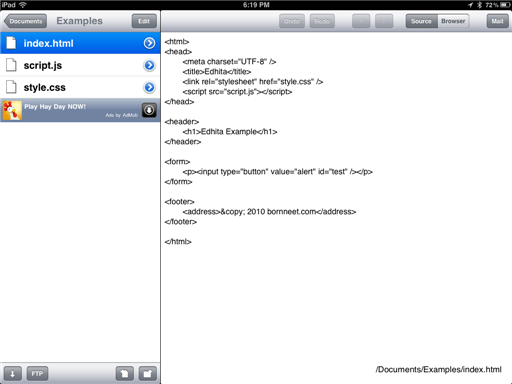Open script.js detail disclosure arrow
Screen dimensions: 512x384
click(x=149, y=65)
